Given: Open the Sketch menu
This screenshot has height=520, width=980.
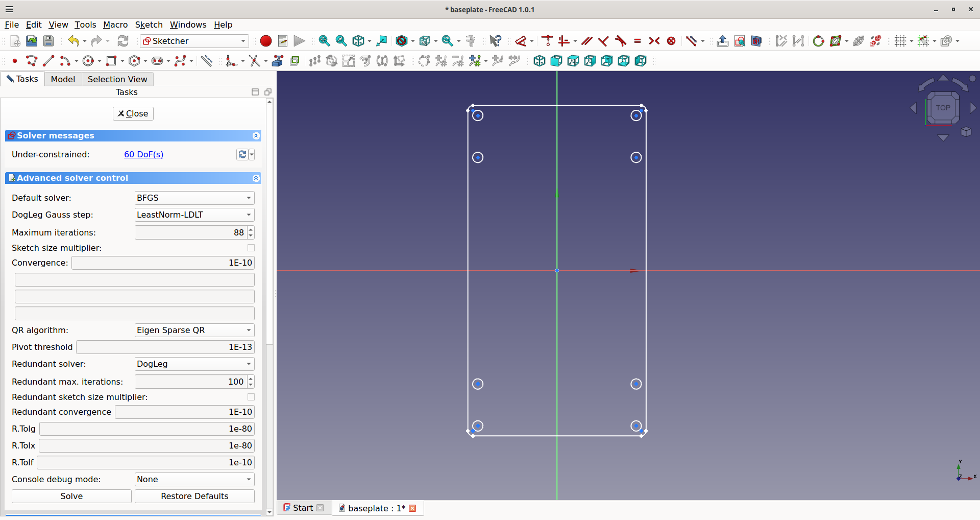Looking at the screenshot, I should tap(149, 25).
